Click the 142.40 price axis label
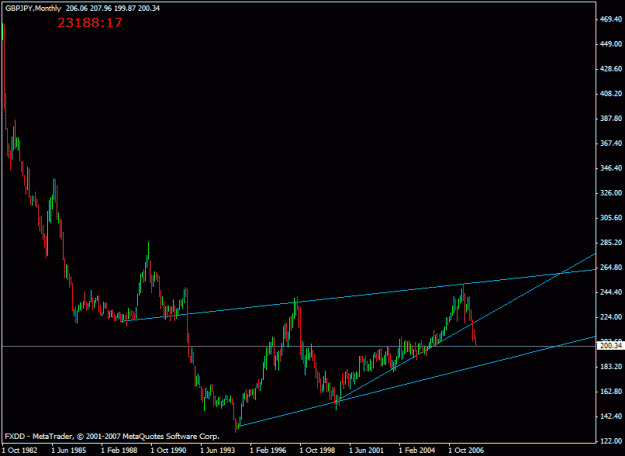The width and height of the screenshot is (625, 456). [613, 416]
